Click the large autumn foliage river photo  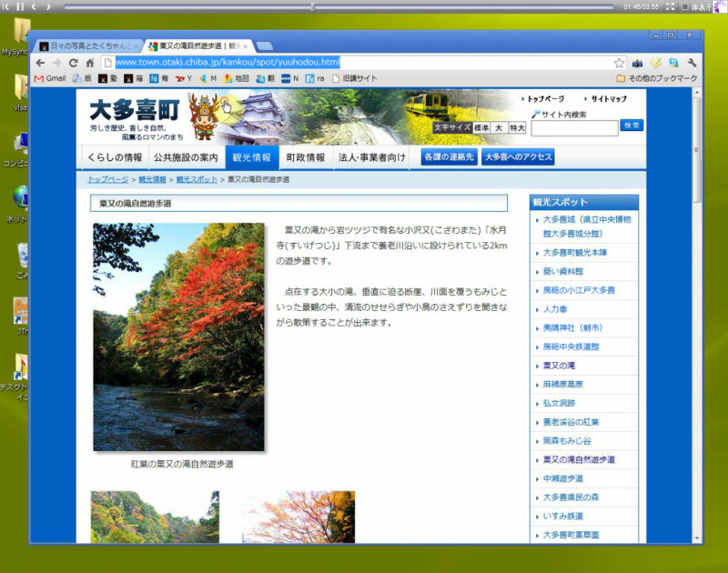point(178,337)
